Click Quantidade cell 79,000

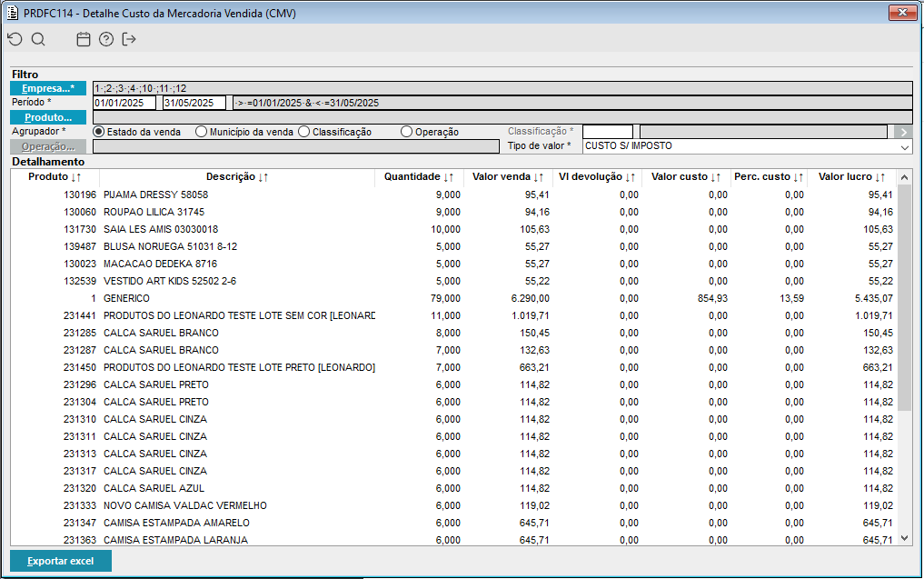pyautogui.click(x=445, y=298)
